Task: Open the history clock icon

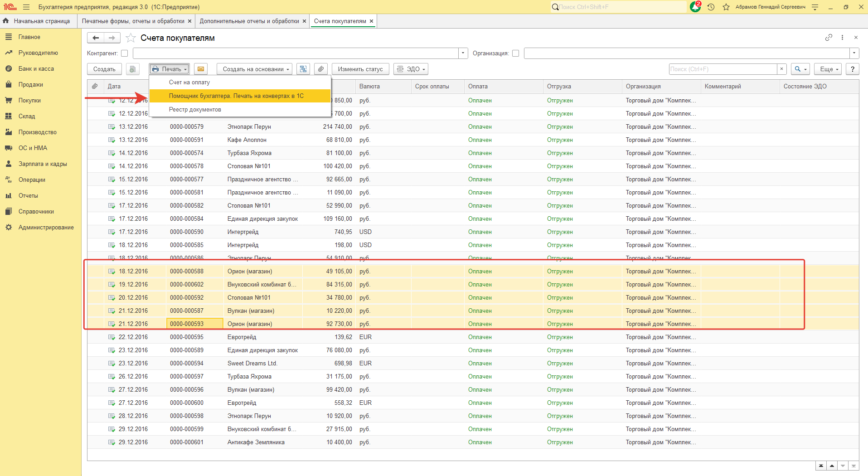Action: 711,7
